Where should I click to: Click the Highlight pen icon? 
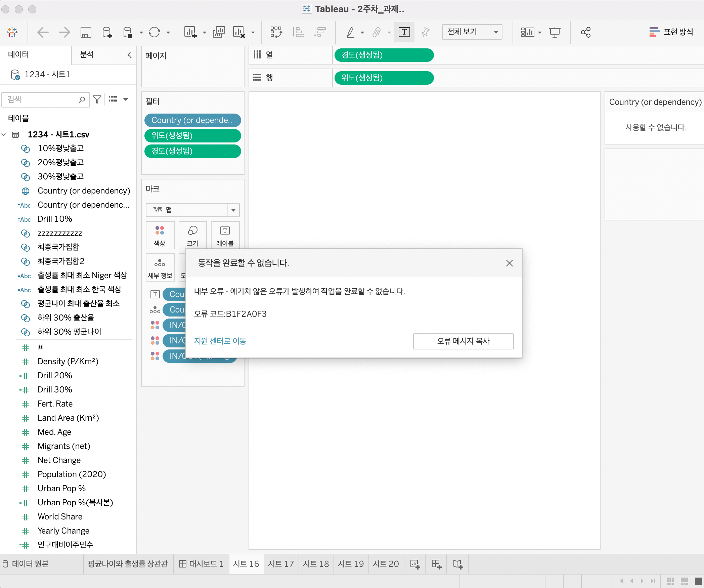(351, 32)
